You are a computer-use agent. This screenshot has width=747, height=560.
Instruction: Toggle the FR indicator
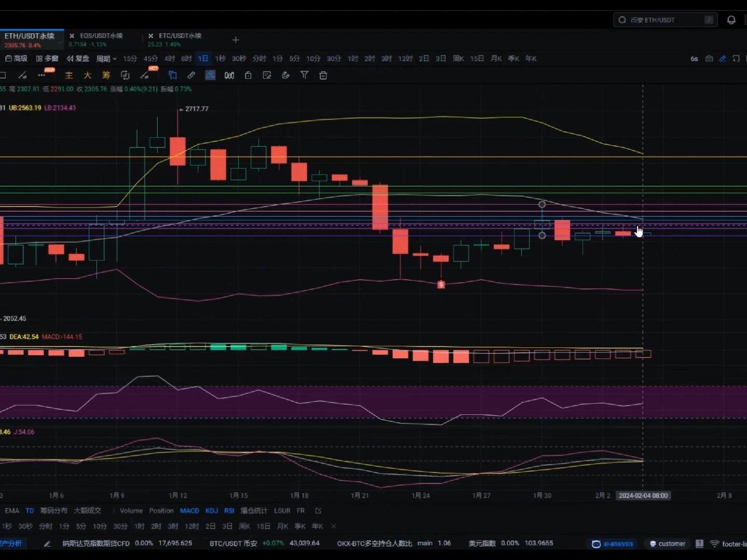pos(301,511)
